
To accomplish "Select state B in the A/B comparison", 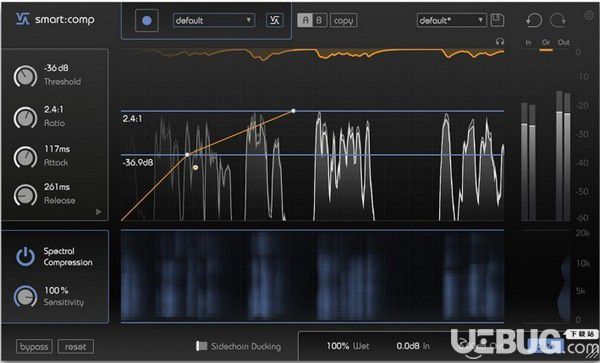I will pyautogui.click(x=320, y=20).
